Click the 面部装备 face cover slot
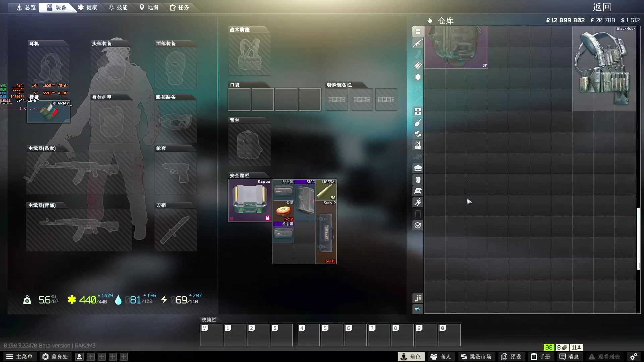644x362 pixels. click(x=175, y=68)
